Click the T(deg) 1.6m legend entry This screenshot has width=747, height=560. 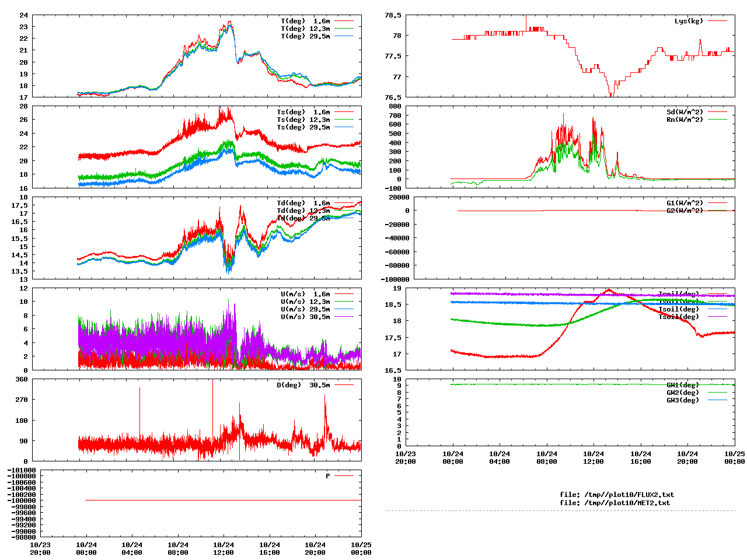click(305, 21)
